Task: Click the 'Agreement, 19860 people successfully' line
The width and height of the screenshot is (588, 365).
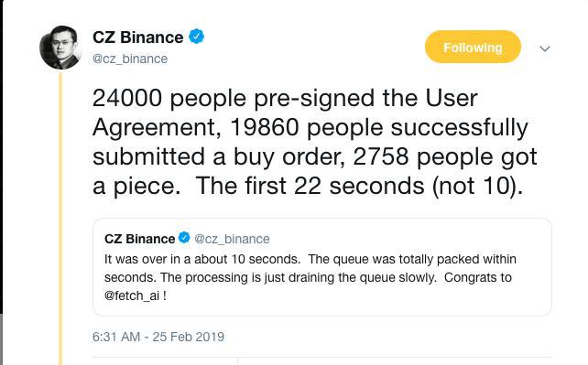Action: click(x=310, y=128)
